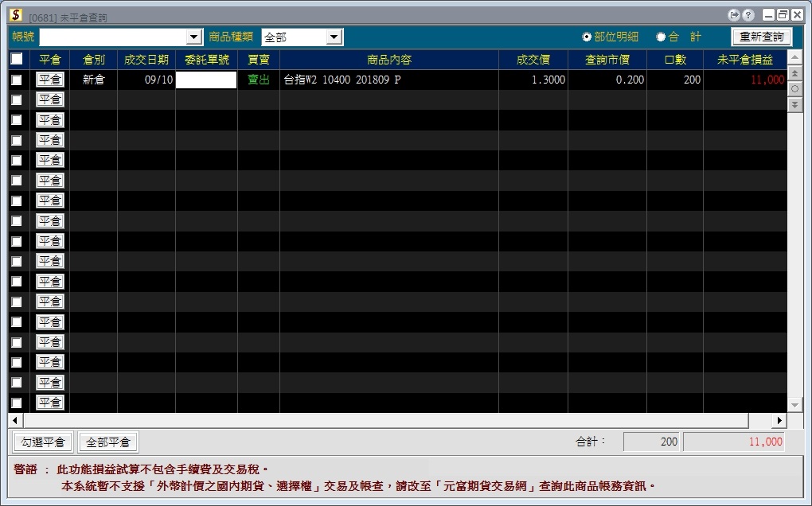812x506 pixels.
Task: Click the 帳號 label
Action: pos(23,37)
